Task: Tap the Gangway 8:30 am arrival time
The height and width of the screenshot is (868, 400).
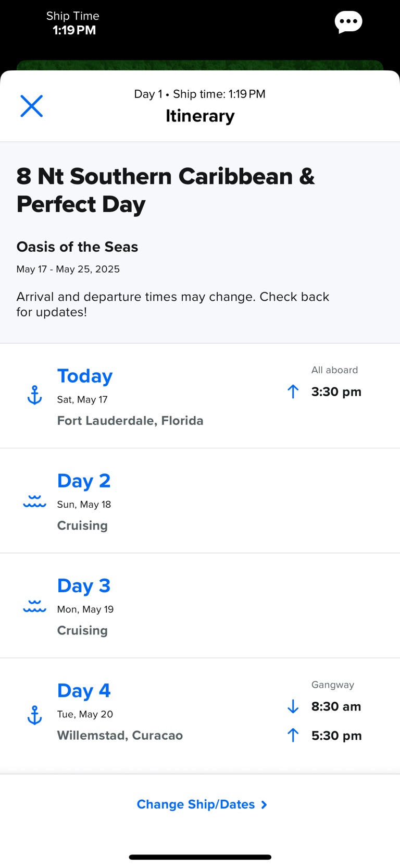Action: [336, 706]
